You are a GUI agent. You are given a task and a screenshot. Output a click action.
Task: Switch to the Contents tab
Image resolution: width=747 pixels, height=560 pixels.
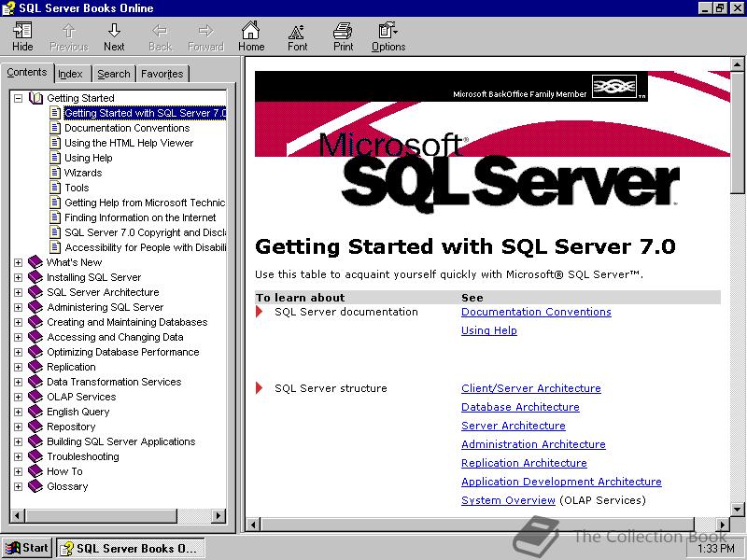click(x=27, y=73)
